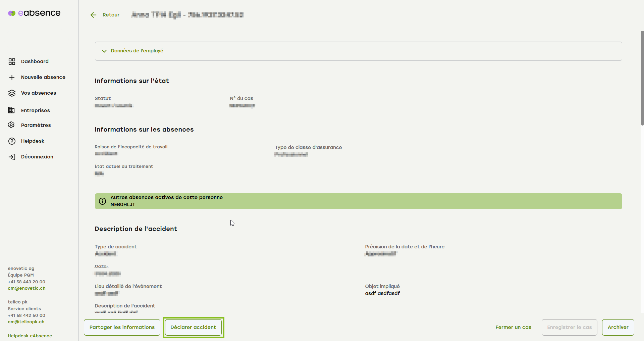Screen dimensions: 644x341
Task: Click the Déconnexion logout icon
Action: click(12, 157)
